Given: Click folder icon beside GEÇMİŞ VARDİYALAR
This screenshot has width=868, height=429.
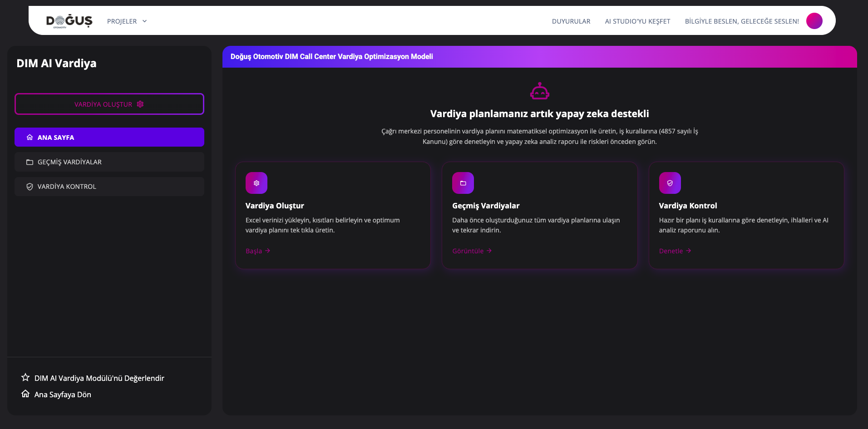Looking at the screenshot, I should click(x=30, y=162).
